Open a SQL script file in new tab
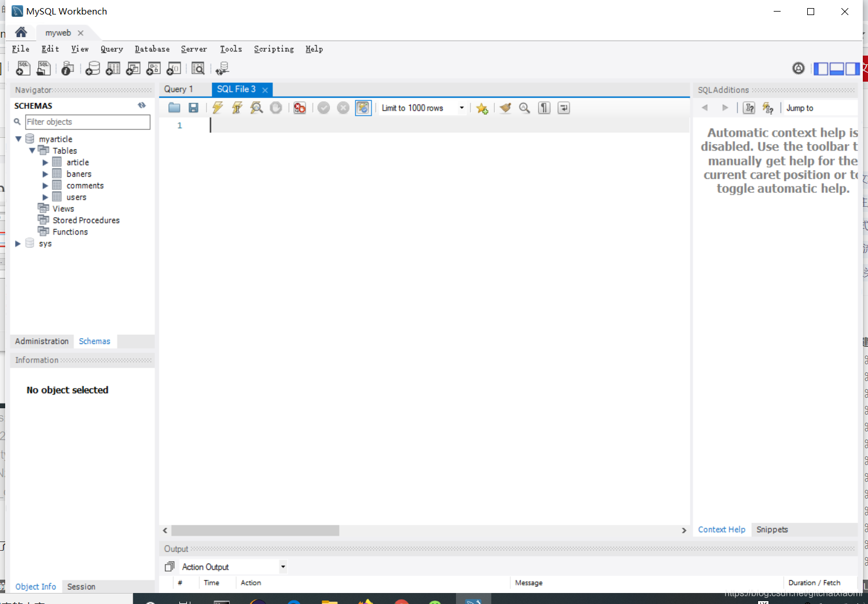 (43, 68)
